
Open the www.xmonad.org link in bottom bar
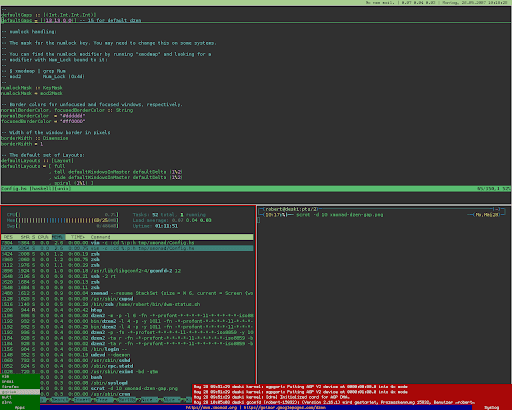click(x=211, y=407)
